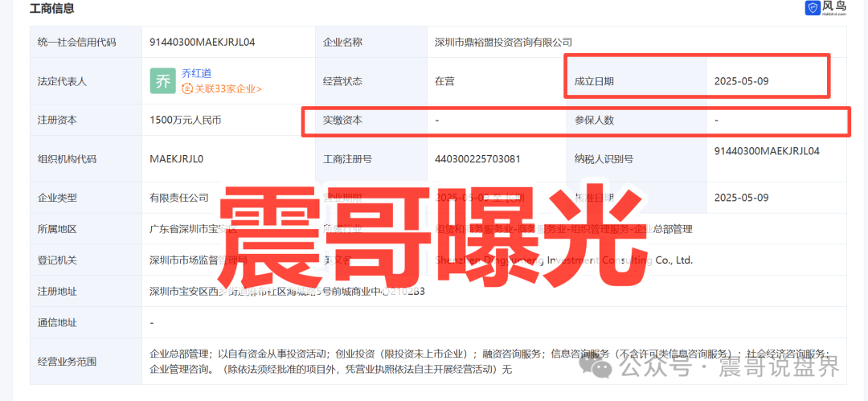Select the 工商信息 section heading
Screen dimensions: 868x401
[51, 9]
